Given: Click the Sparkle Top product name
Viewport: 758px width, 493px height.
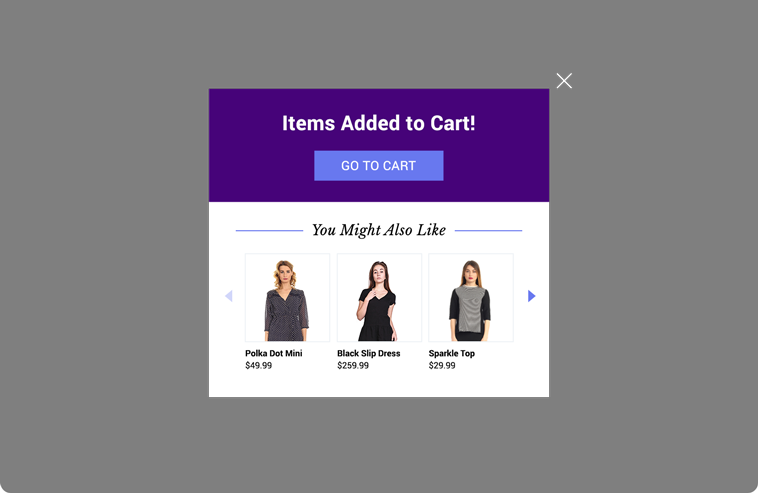Looking at the screenshot, I should [x=452, y=353].
